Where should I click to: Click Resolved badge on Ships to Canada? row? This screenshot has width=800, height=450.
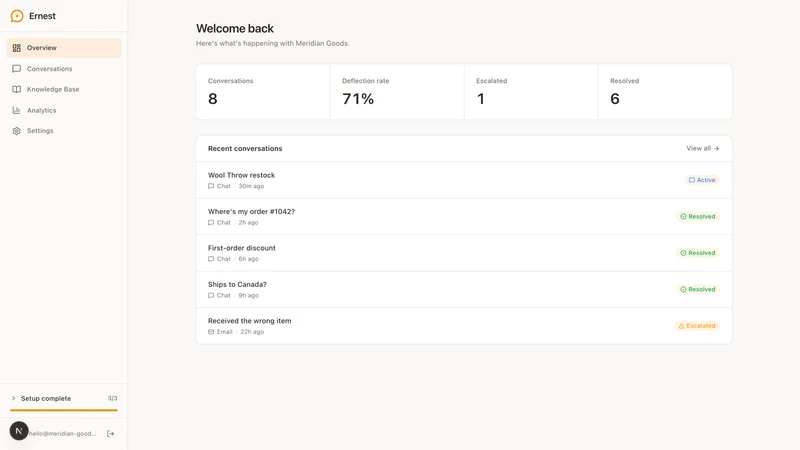697,289
